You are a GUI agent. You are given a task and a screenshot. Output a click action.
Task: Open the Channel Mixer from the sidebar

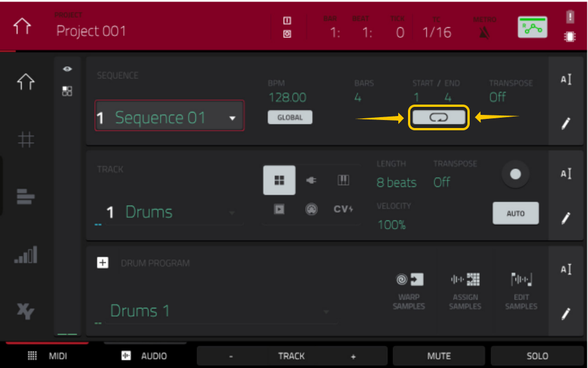pos(26,254)
